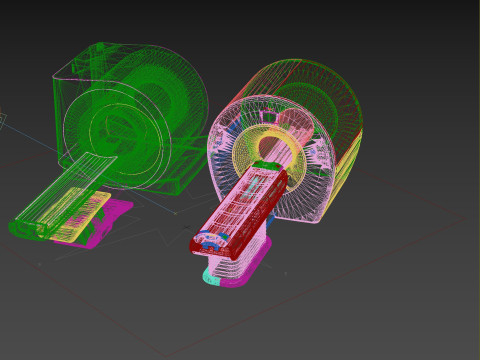Select the cyan base piece under the red table
This screenshot has height=360, width=480.
pos(211,277)
